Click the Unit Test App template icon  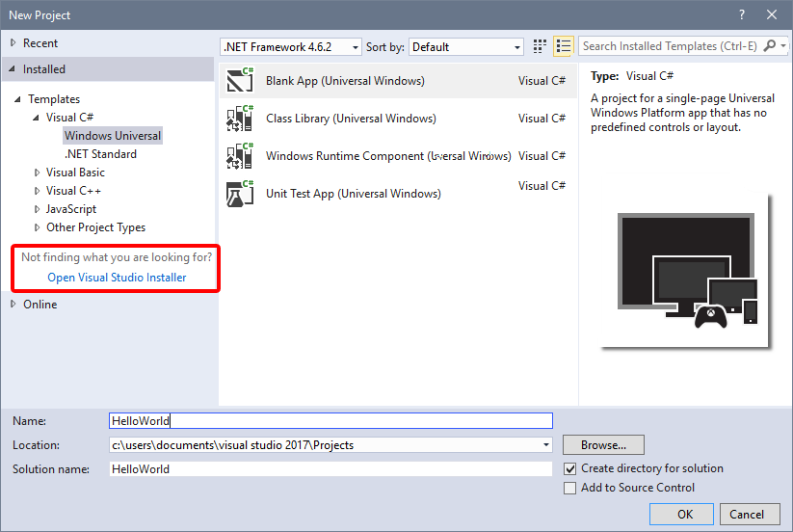pos(240,194)
